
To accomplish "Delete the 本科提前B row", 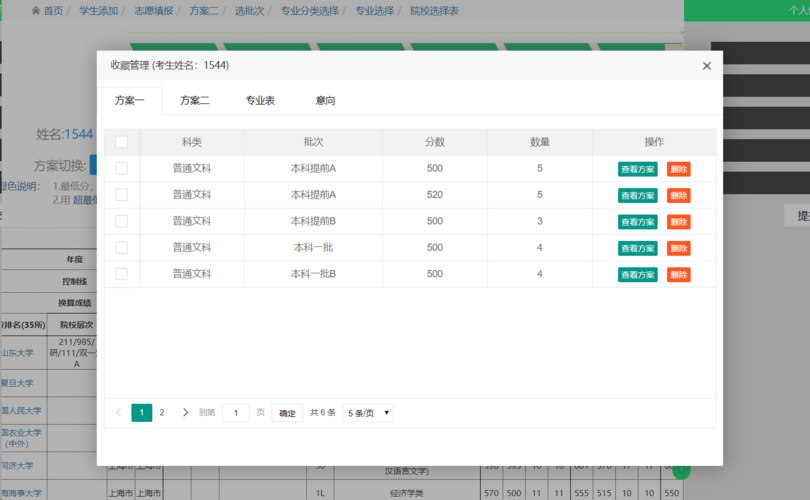I will point(678,222).
